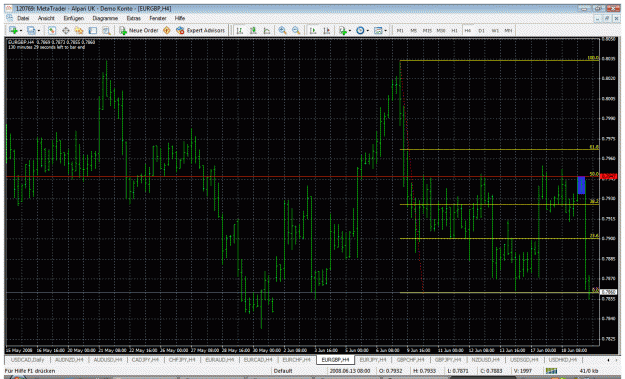Expand the periodicity clock dropdown arrow
The image size is (625, 379).
pyautogui.click(x=368, y=31)
